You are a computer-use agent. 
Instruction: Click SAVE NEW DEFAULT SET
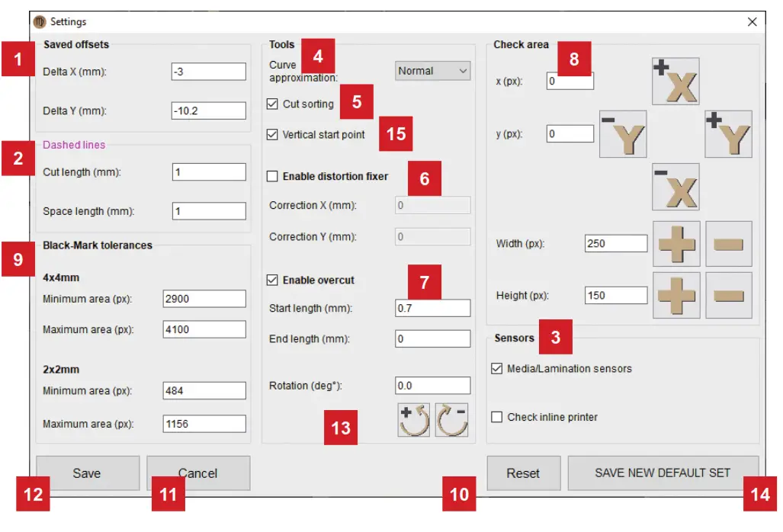pyautogui.click(x=663, y=473)
